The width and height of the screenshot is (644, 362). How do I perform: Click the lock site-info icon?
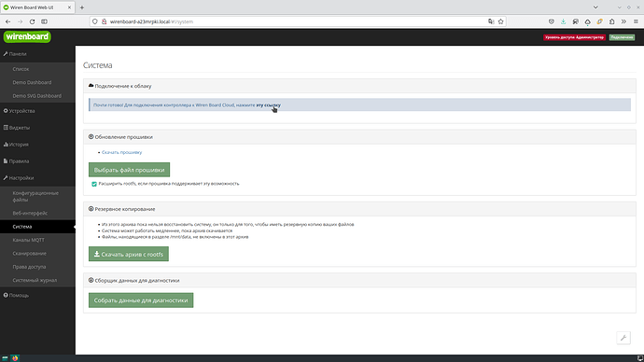tap(104, 21)
